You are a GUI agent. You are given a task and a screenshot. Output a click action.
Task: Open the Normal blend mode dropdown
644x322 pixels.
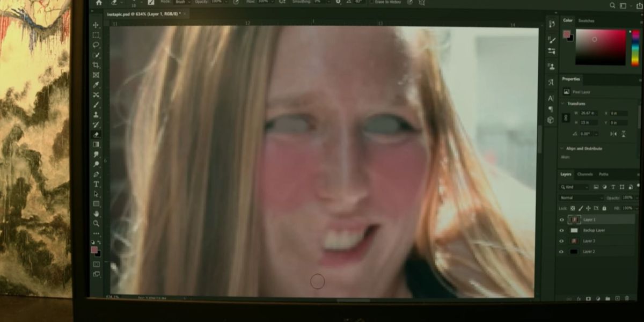(581, 197)
